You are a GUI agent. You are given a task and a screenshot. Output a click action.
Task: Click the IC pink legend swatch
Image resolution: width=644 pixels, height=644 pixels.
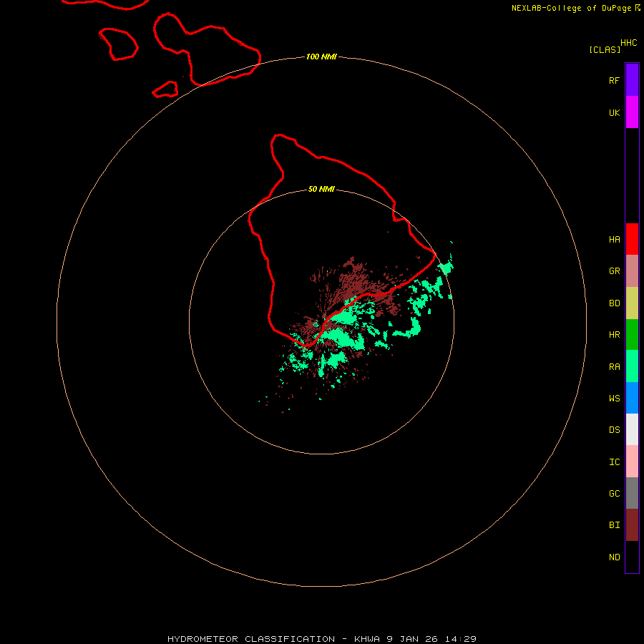coord(632,462)
